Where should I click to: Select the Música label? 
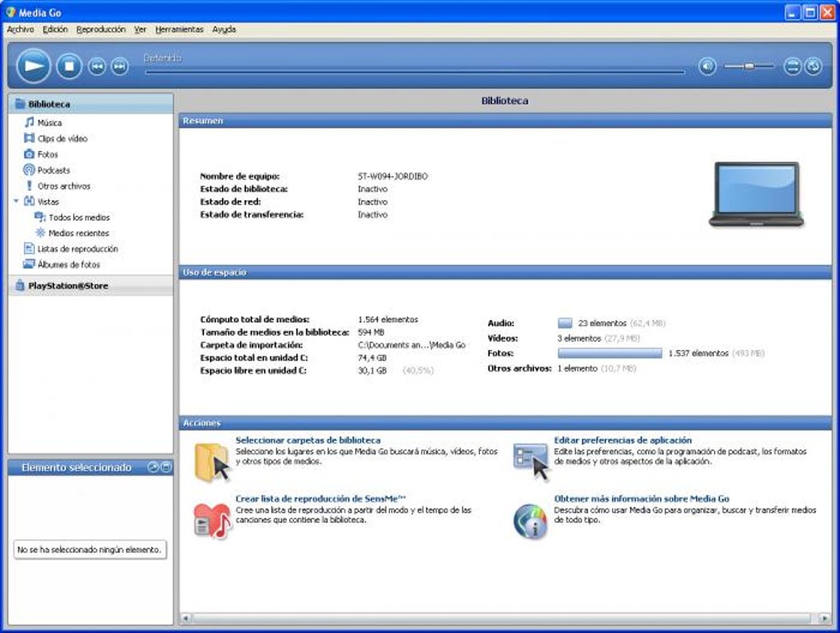click(49, 123)
